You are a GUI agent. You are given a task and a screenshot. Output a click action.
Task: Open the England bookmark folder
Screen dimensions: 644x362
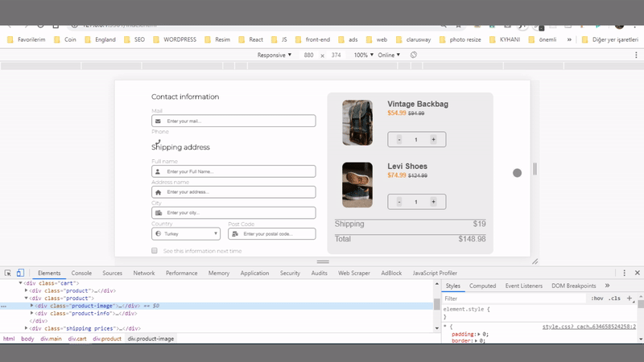(100, 39)
